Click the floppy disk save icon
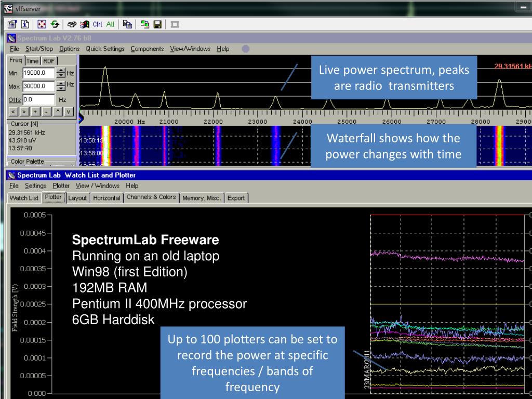 (157, 24)
